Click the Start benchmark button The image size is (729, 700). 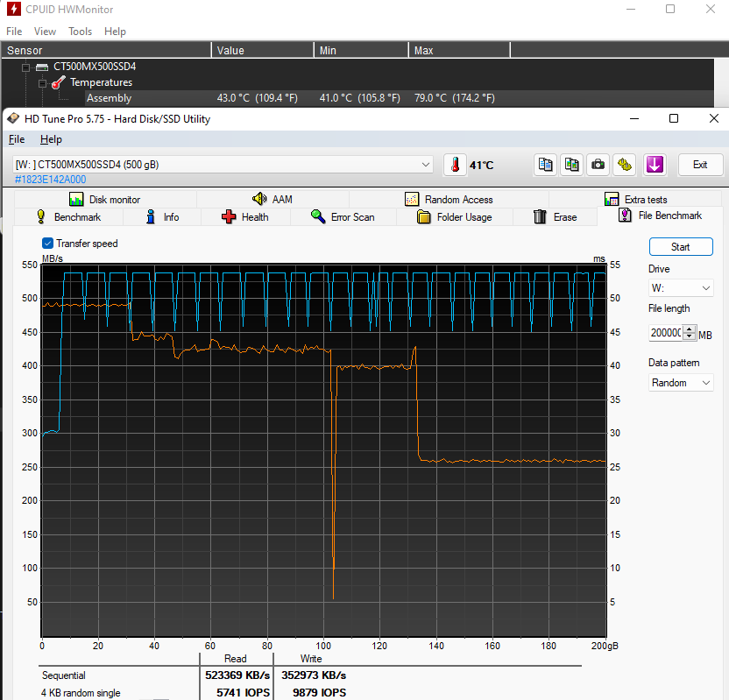pos(681,247)
